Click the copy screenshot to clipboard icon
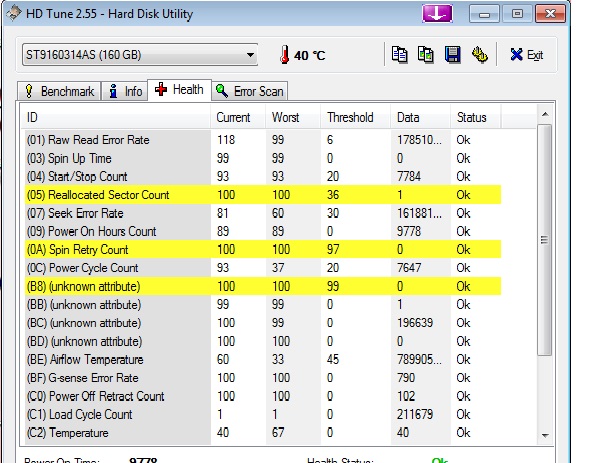Image resolution: width=614 pixels, height=463 pixels. [426, 55]
